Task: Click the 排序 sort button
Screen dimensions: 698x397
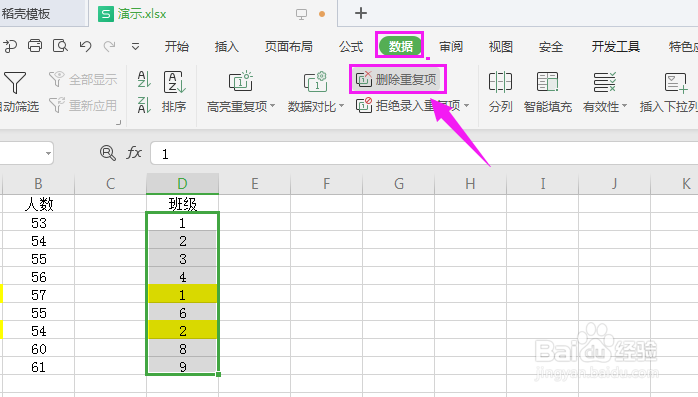Action: [x=174, y=92]
